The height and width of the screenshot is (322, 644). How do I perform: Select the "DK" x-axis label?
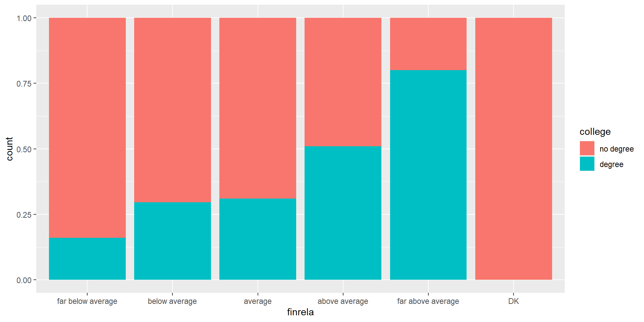[514, 301]
